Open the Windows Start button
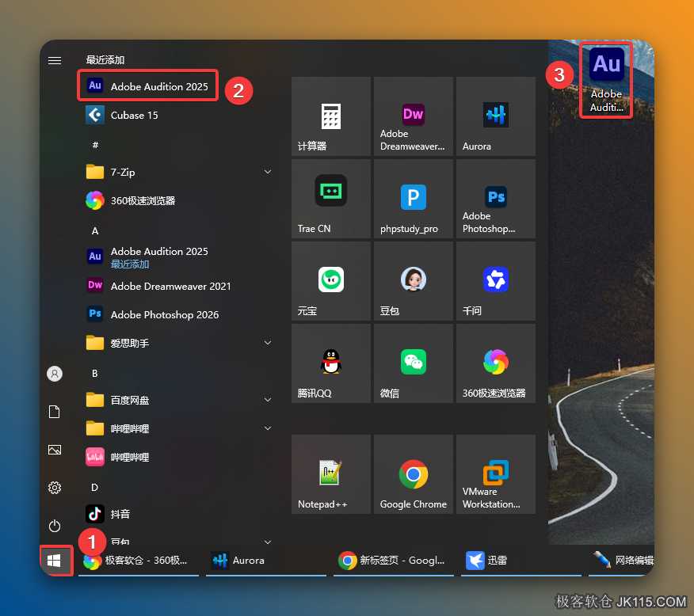This screenshot has height=616, width=694. click(54, 561)
